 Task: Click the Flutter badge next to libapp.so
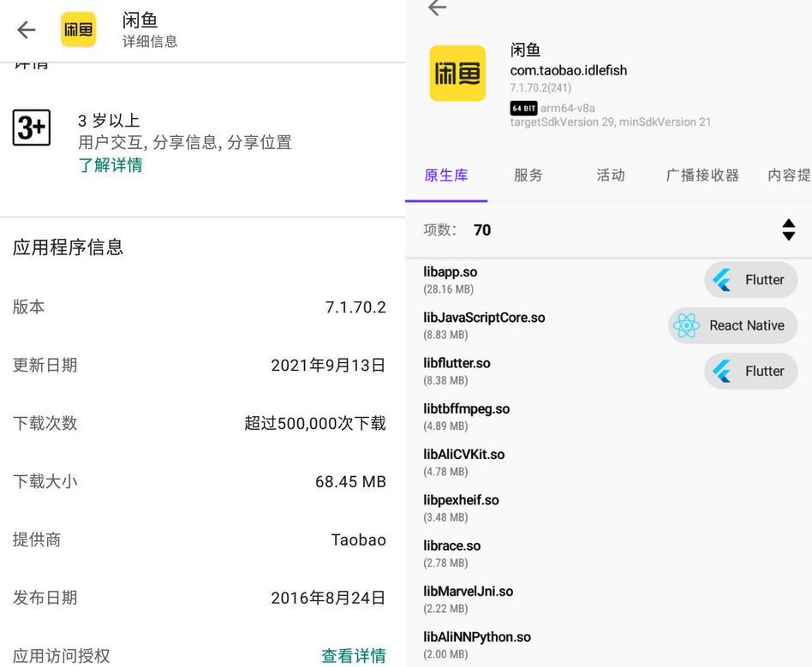[x=750, y=280]
